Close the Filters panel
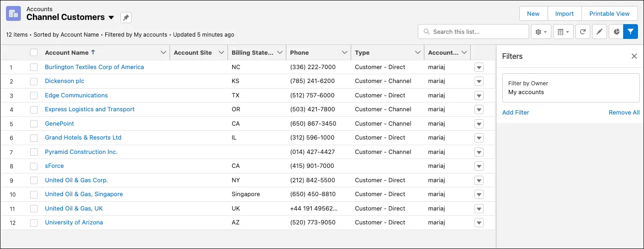The image size is (644, 249). 634,56
